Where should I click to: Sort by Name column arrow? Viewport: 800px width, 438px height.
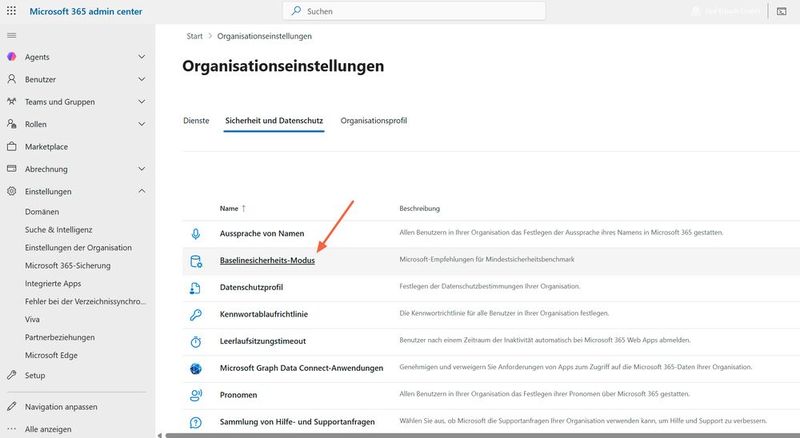tap(244, 208)
